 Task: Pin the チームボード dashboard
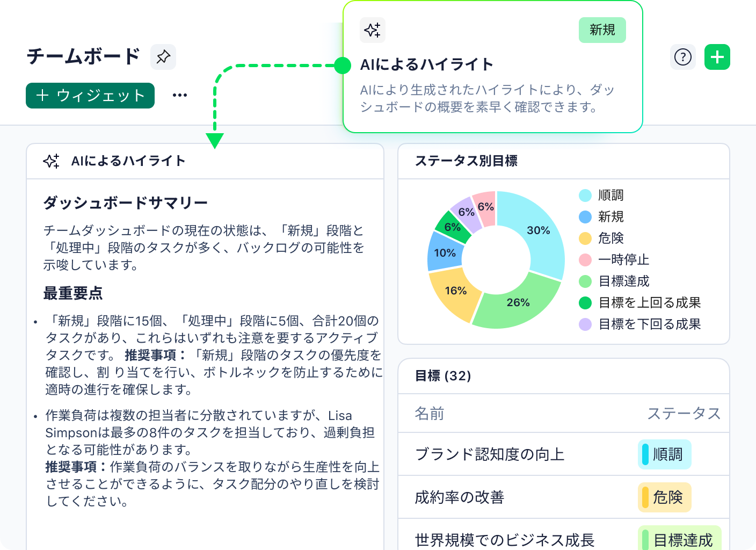(x=163, y=57)
